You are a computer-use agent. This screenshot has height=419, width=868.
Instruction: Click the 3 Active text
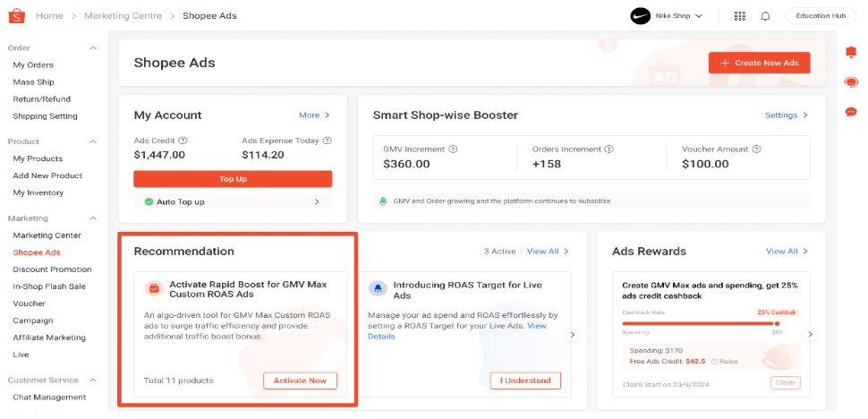(499, 252)
